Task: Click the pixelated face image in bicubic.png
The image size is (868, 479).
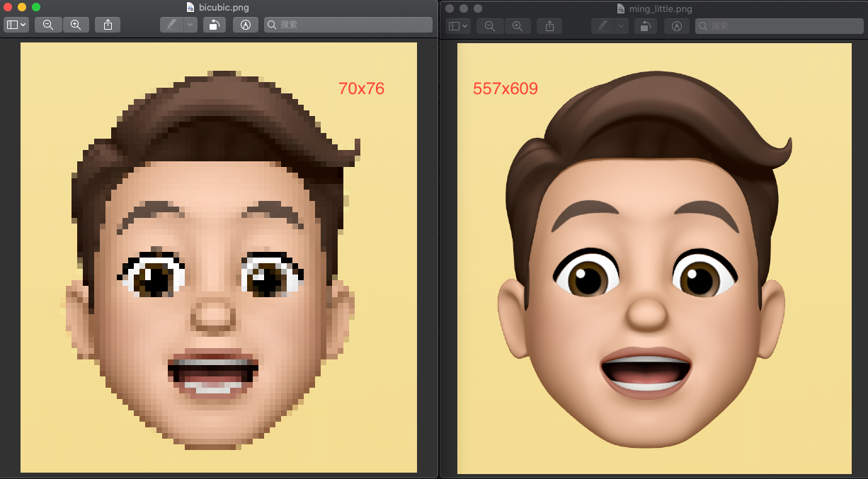Action: pyautogui.click(x=219, y=258)
